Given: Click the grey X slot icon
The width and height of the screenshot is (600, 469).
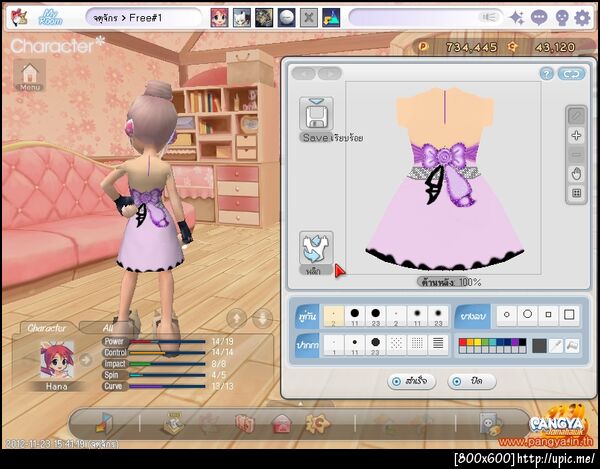Looking at the screenshot, I should pos(309,18).
